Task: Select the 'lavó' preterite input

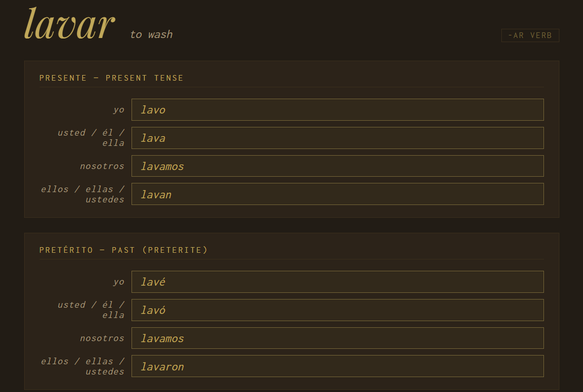Action: [x=337, y=310]
